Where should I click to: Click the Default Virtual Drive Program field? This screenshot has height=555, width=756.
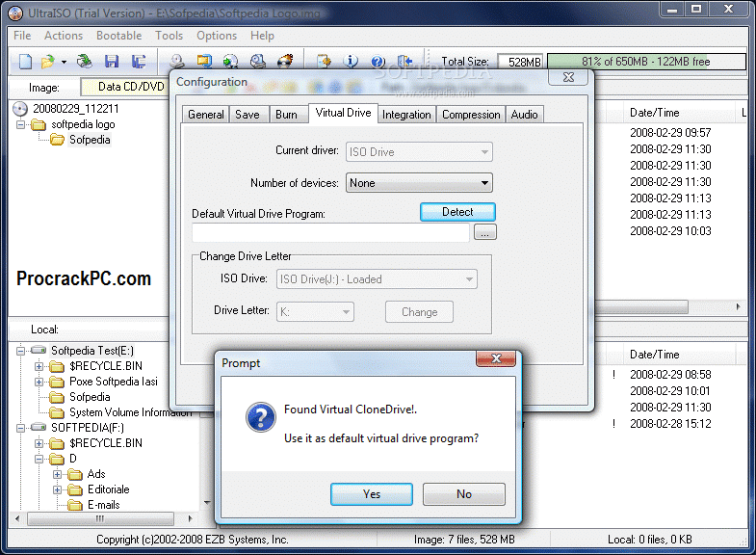coord(330,232)
